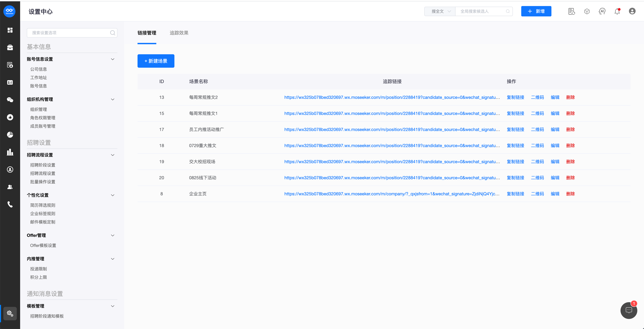
Task: Collapse the 个性化设置 section
Action: point(113,195)
